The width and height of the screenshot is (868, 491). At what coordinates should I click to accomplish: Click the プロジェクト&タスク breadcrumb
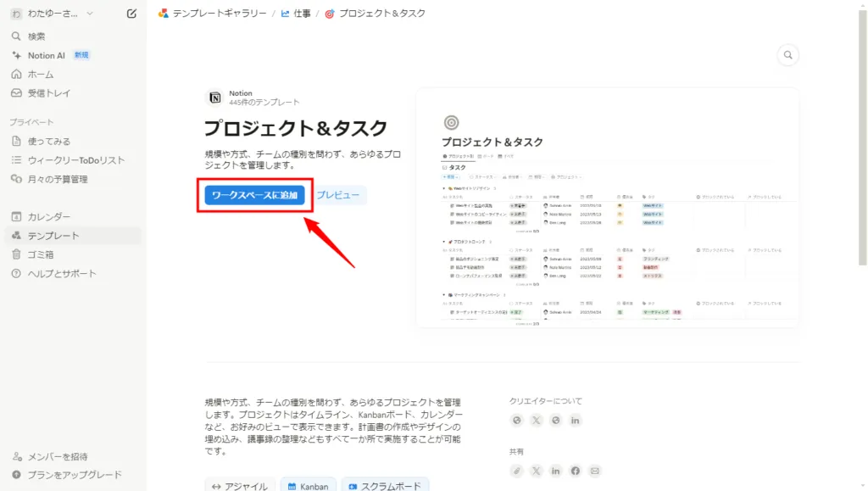[x=376, y=14]
